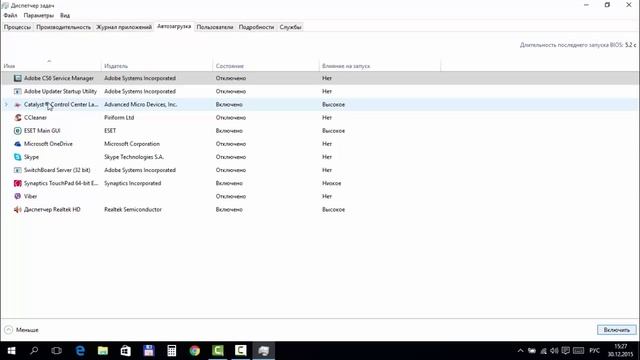The width and height of the screenshot is (640, 360).
Task: Expand the Catalyst Control Center group
Action: [x=6, y=104]
